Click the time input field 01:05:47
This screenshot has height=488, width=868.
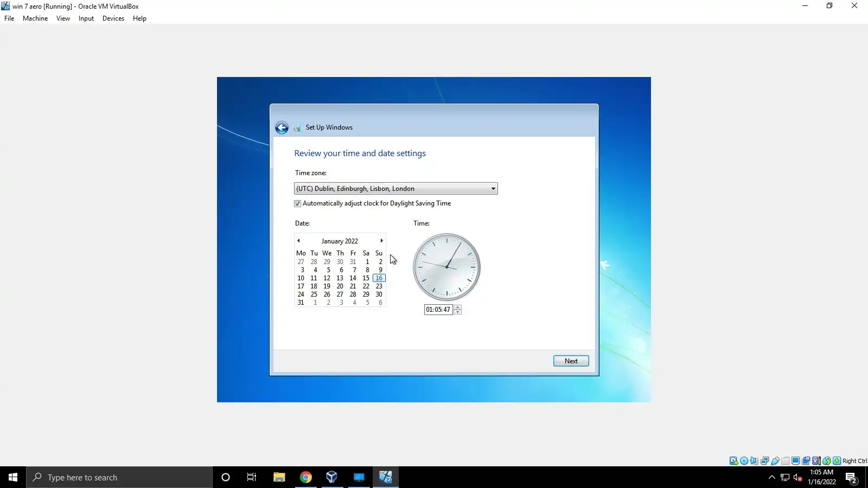coord(438,310)
